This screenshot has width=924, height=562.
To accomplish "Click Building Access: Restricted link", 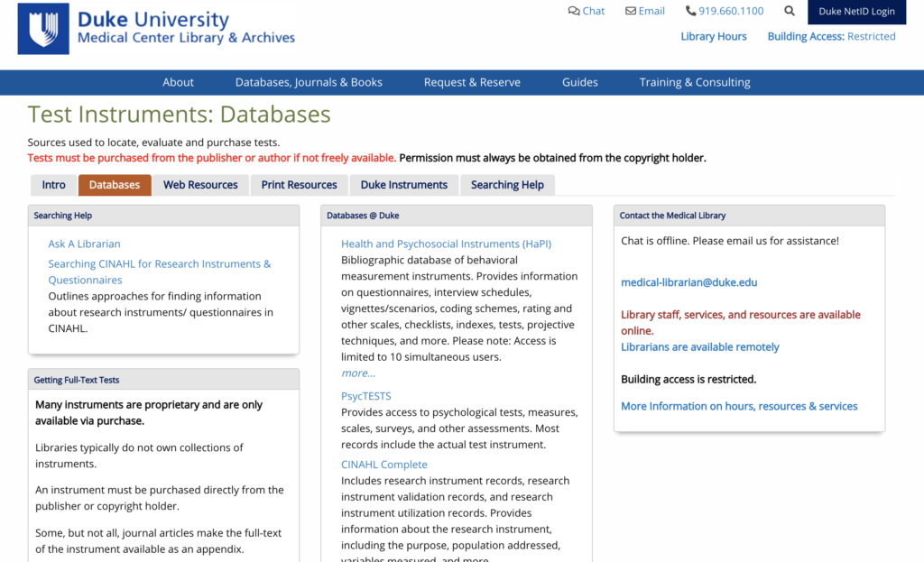I will click(831, 36).
